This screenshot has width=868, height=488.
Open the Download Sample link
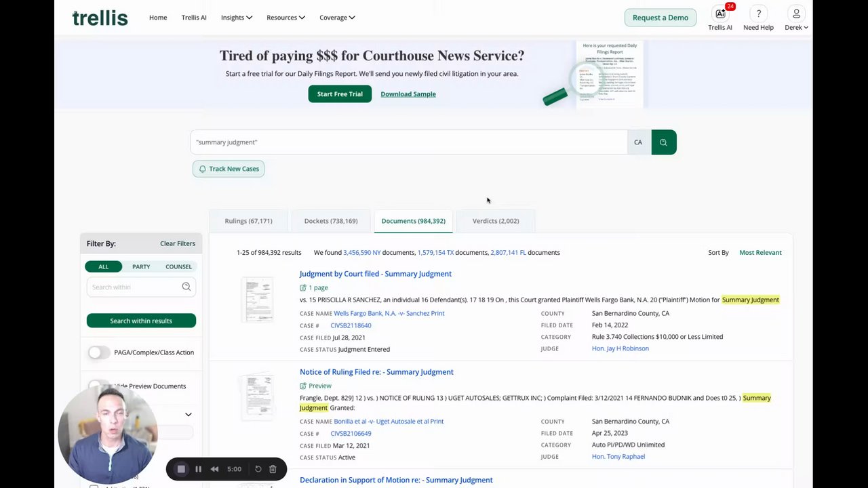pos(408,94)
